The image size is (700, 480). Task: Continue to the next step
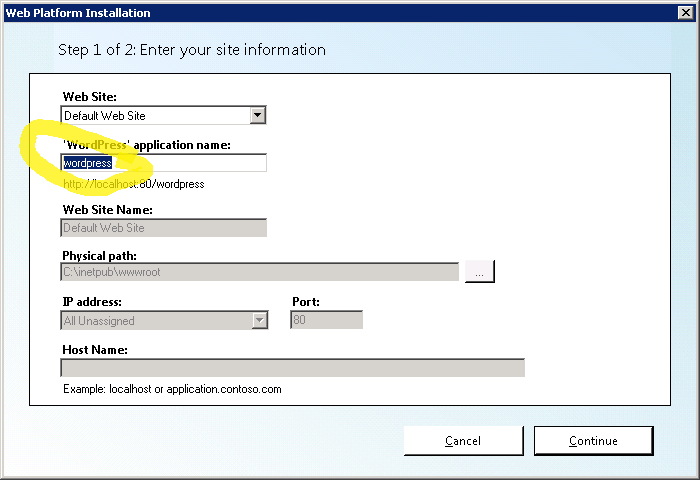pyautogui.click(x=594, y=441)
